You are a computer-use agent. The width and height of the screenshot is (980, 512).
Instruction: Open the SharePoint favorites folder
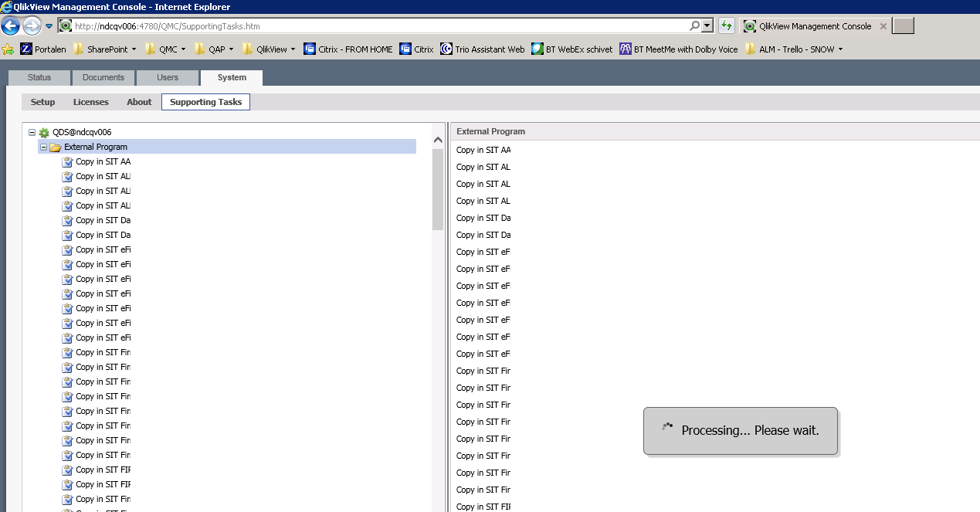pyautogui.click(x=105, y=49)
